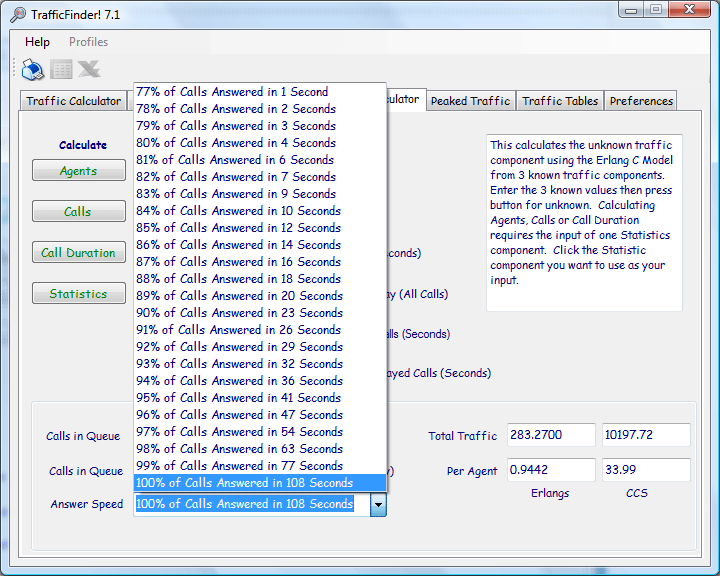Screen dimensions: 720x576
Task: Pick 93% of Calls Answered in 32 Seconds
Action: (260, 364)
